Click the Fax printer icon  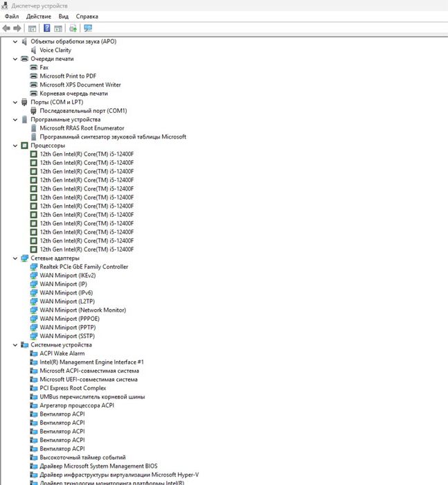pos(34,67)
